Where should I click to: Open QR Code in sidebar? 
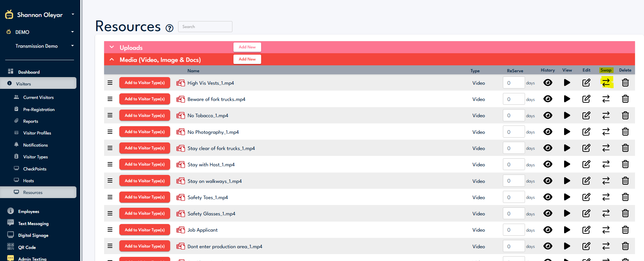tap(27, 248)
